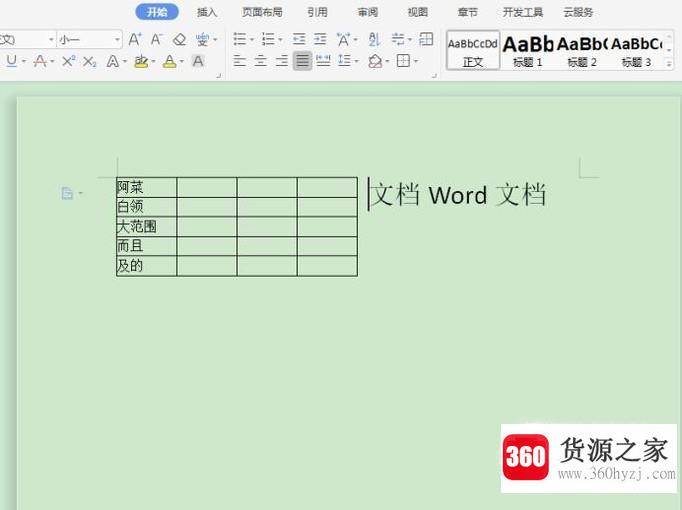Open the 页面布局 tab
682x510 pixels.
tap(262, 12)
